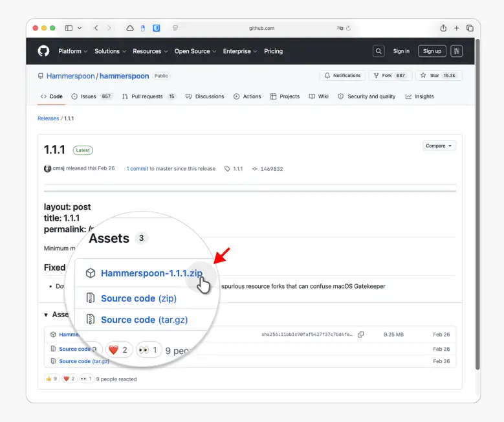Switch to the Pull requests tab

point(149,96)
